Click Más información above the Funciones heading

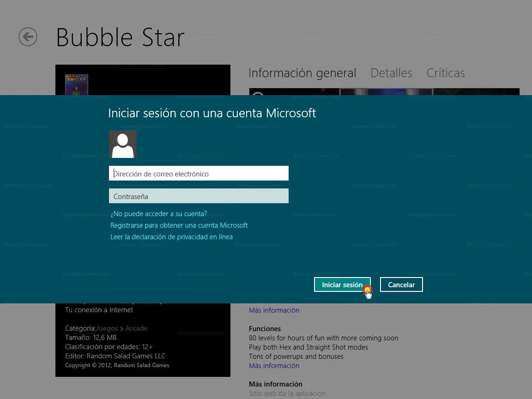[x=274, y=310]
